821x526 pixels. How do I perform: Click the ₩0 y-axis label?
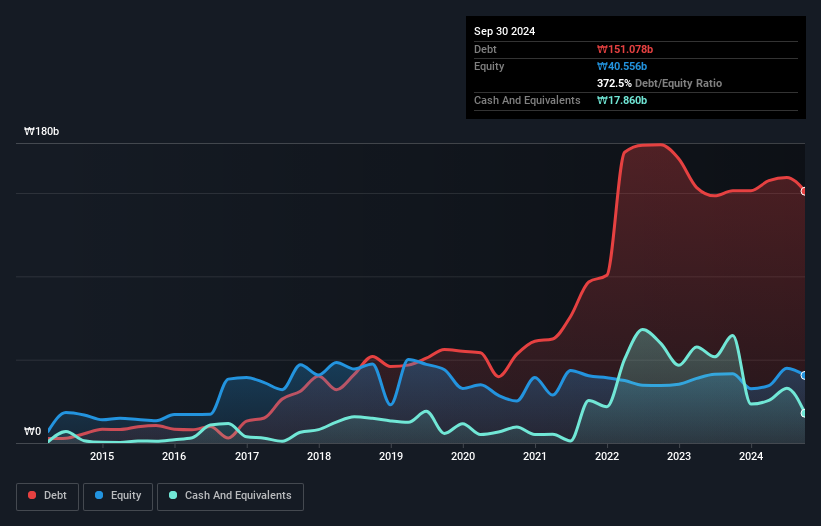(x=32, y=431)
